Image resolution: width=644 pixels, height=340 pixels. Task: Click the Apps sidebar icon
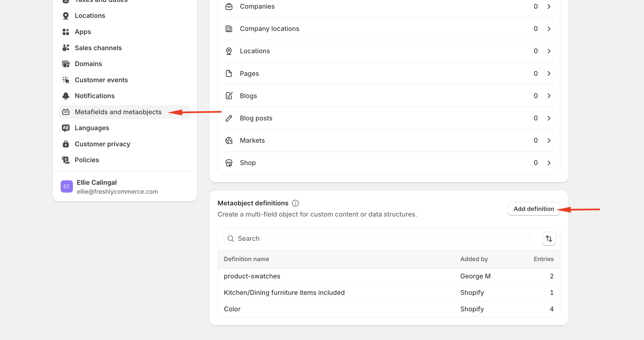point(66,32)
